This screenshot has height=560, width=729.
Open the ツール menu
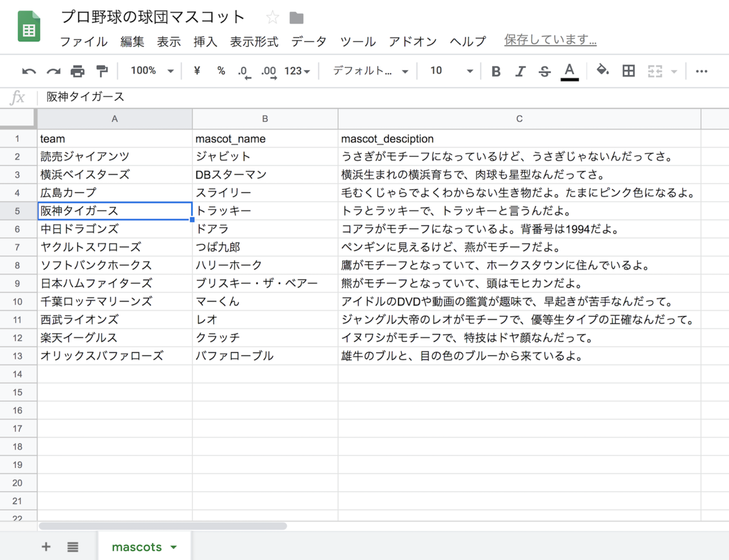[x=358, y=42]
